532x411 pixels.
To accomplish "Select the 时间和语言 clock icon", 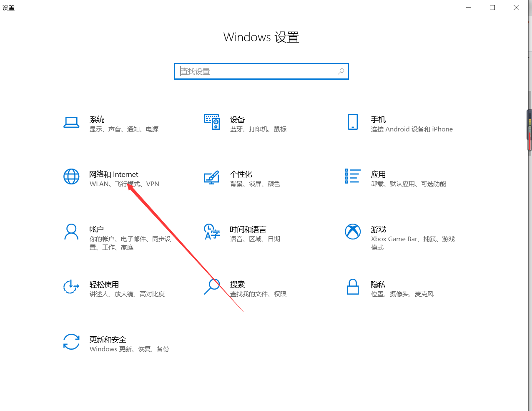I will pos(212,232).
